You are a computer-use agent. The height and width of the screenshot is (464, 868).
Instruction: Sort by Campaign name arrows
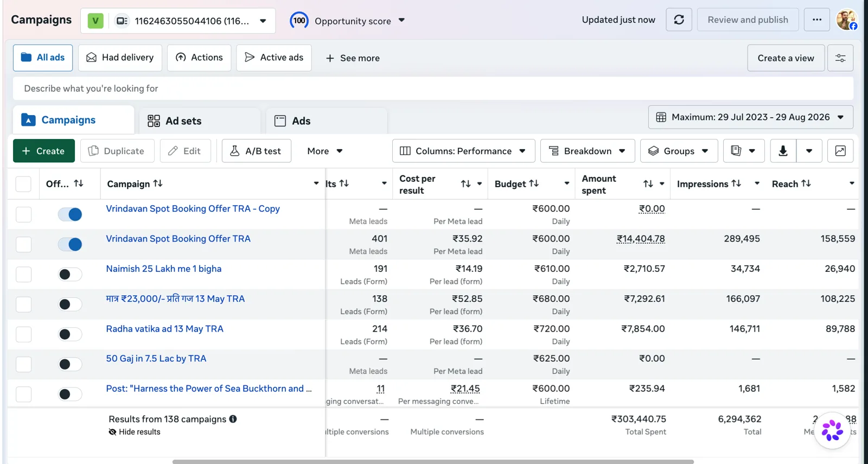click(158, 183)
